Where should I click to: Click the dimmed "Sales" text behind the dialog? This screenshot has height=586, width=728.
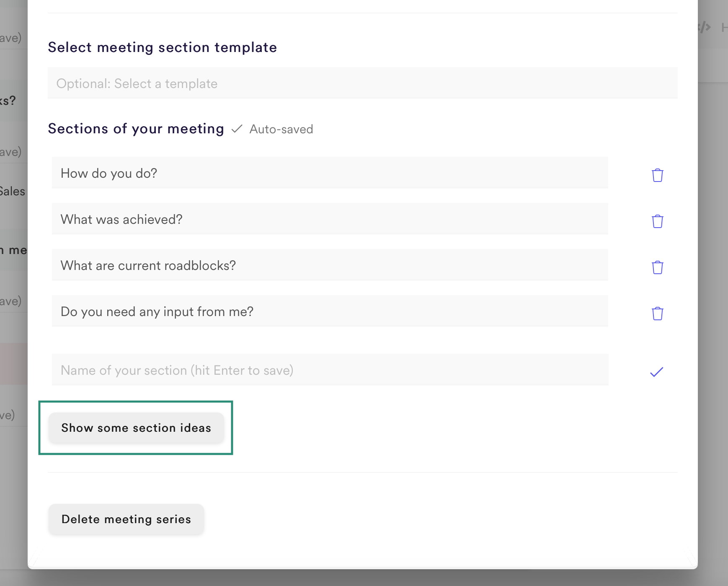click(x=13, y=192)
